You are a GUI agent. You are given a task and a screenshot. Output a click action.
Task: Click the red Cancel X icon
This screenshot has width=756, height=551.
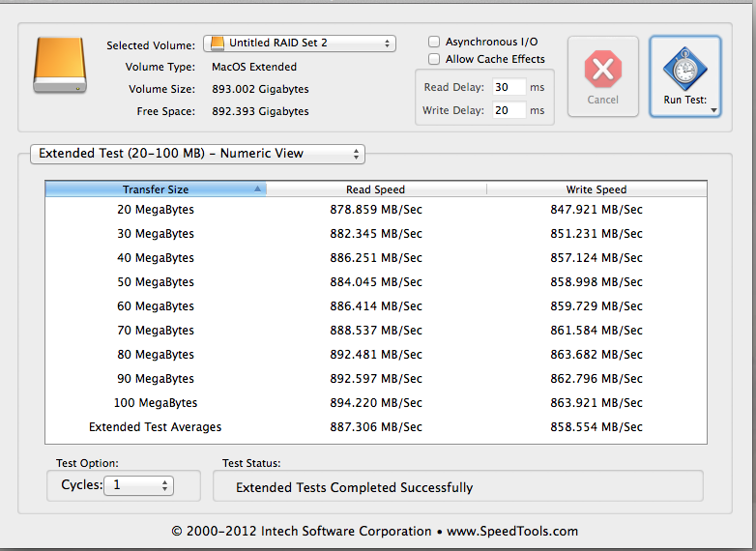(x=602, y=70)
